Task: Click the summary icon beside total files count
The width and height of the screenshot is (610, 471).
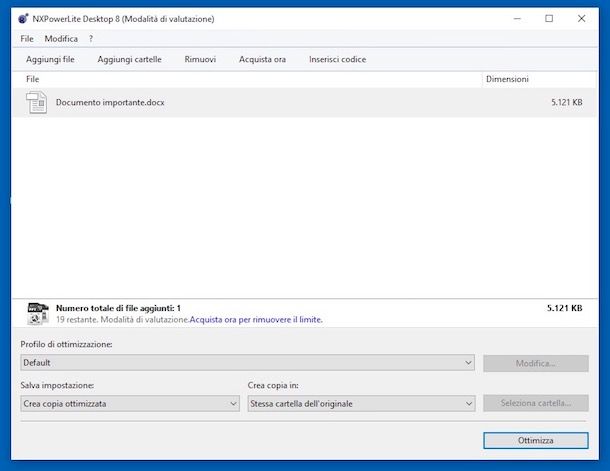Action: point(38,313)
